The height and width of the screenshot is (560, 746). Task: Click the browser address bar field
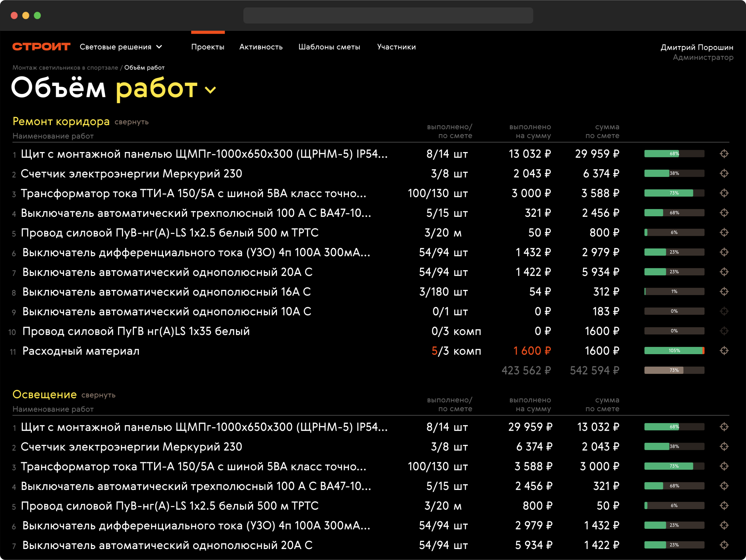pyautogui.click(x=388, y=16)
